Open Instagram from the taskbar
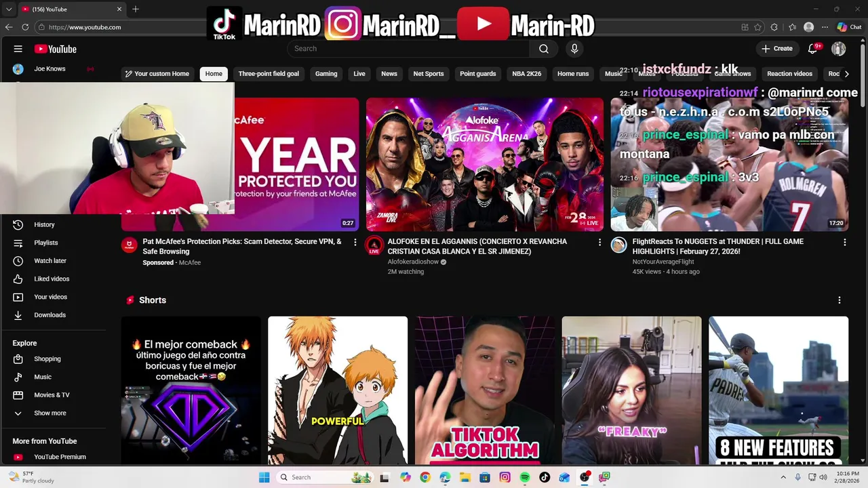The image size is (868, 488). [x=505, y=477]
